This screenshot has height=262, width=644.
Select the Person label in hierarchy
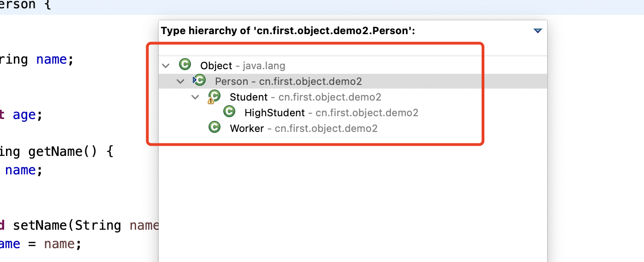(232, 82)
